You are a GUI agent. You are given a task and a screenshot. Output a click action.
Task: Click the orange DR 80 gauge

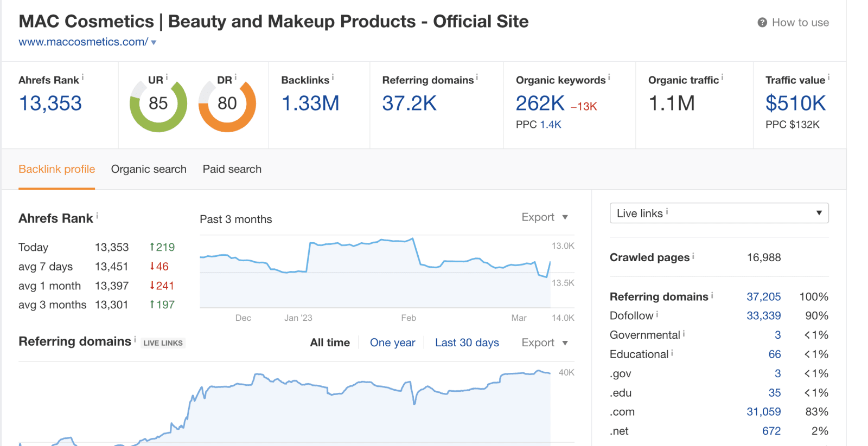pos(227,104)
